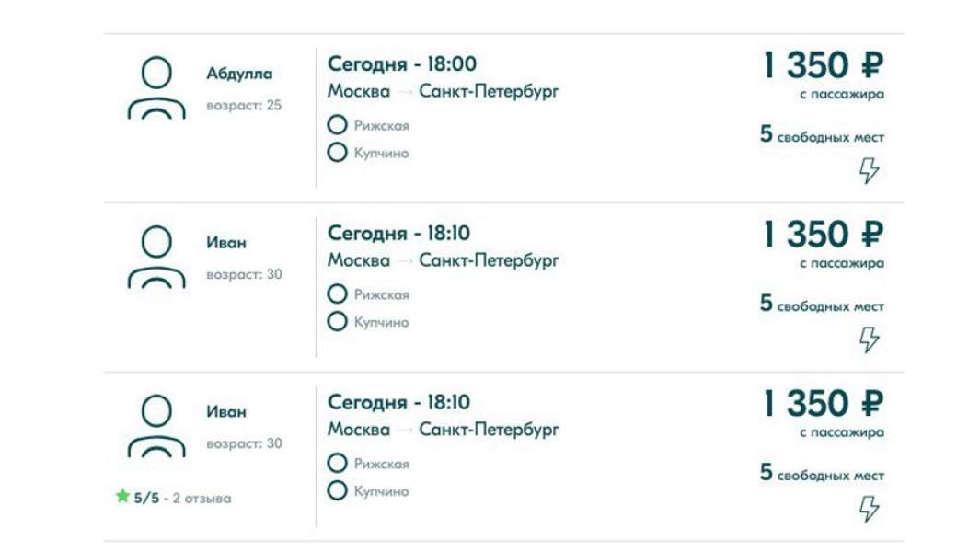This screenshot has width=980, height=552.
Task: Click the lightning bolt icon in Абдулла's listing
Action: tap(869, 170)
